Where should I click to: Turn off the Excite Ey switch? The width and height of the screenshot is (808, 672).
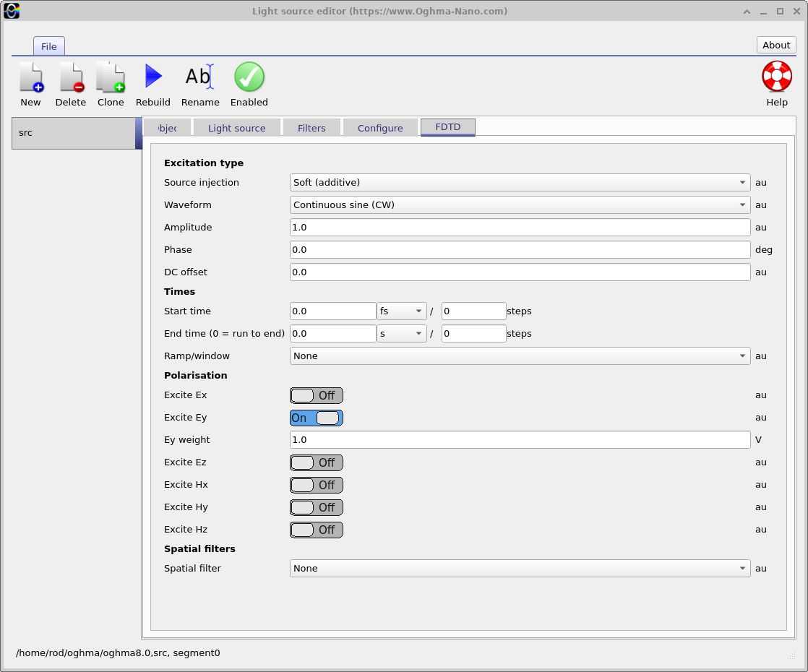[x=316, y=418]
